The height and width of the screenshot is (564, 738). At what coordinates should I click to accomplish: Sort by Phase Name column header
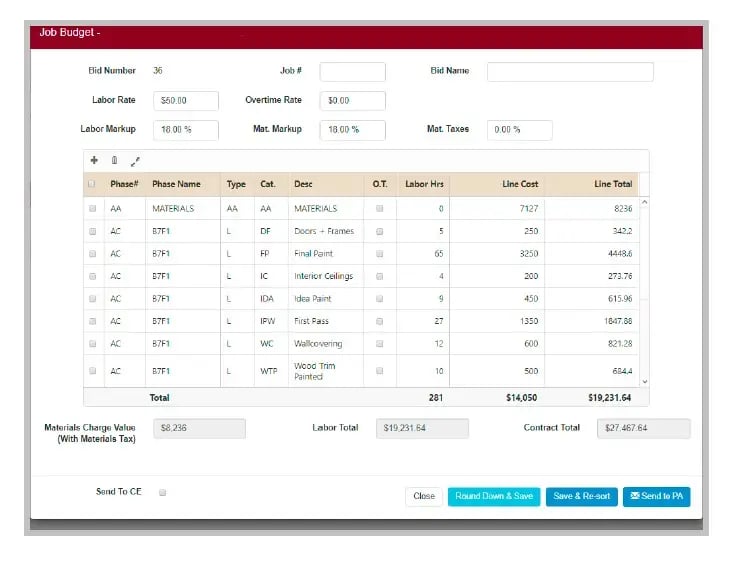(x=176, y=184)
